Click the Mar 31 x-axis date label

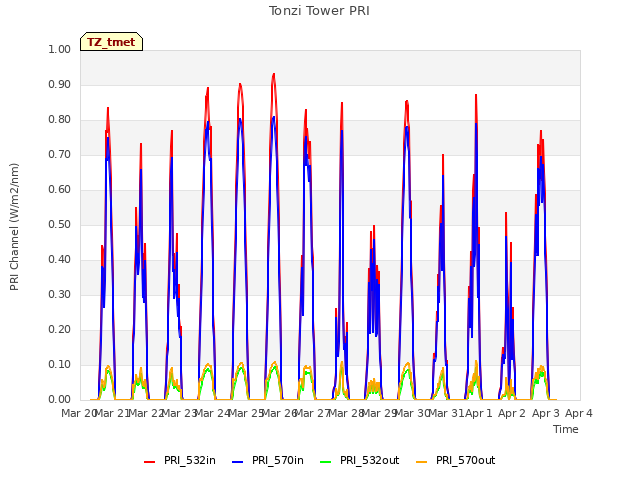click(446, 413)
